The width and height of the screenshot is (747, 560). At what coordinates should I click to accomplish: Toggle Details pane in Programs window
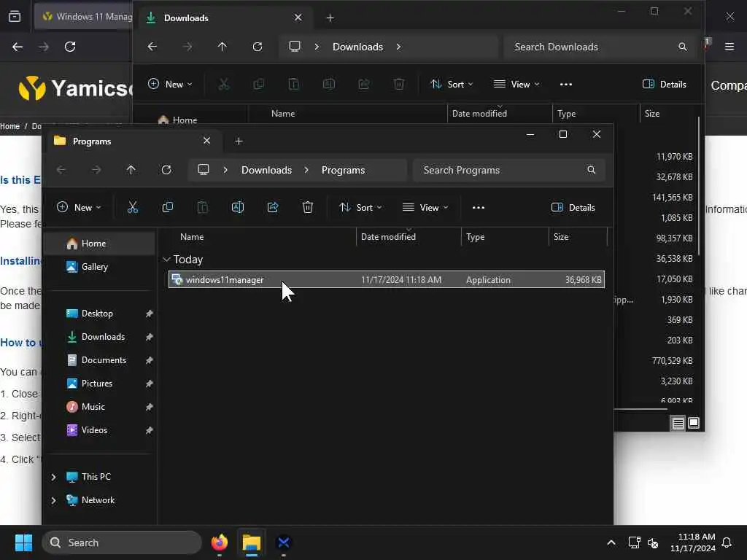point(573,207)
